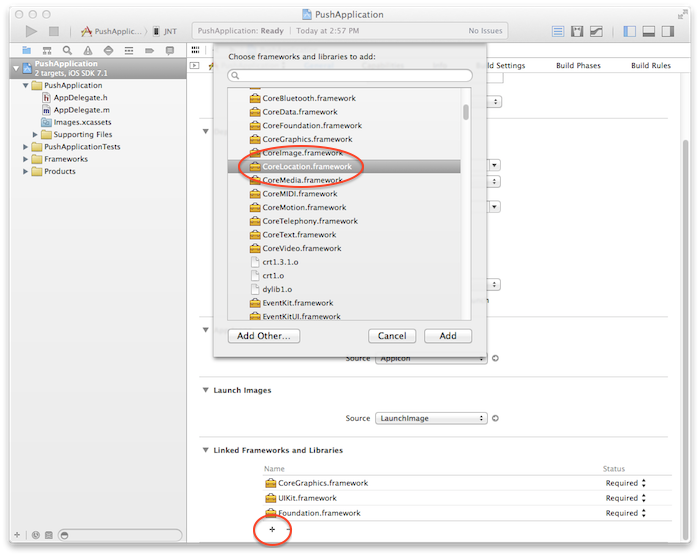This screenshot has width=700, height=556.
Task: Confirm with the Add button
Action: click(x=448, y=336)
